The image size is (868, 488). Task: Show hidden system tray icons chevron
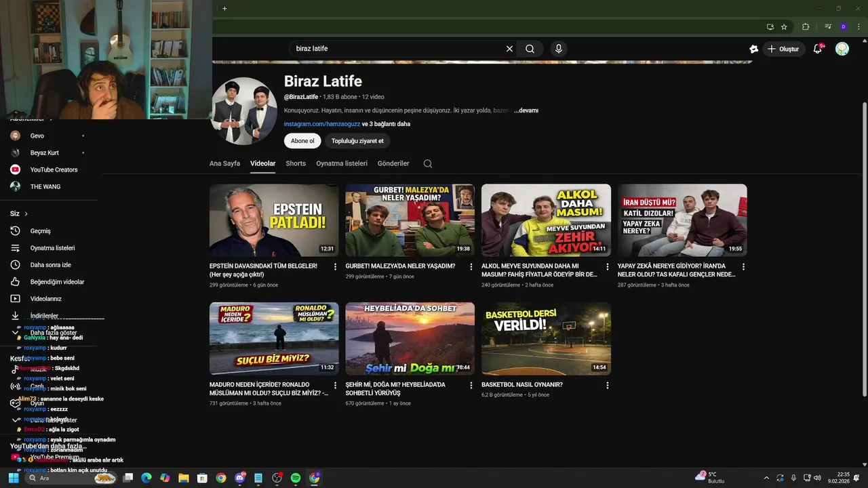pos(766,478)
